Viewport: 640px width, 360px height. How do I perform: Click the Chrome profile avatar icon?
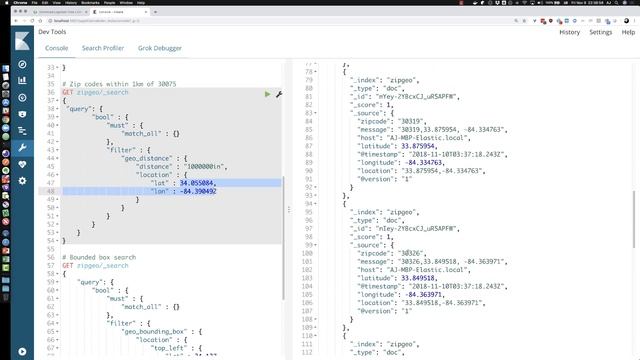627,20
